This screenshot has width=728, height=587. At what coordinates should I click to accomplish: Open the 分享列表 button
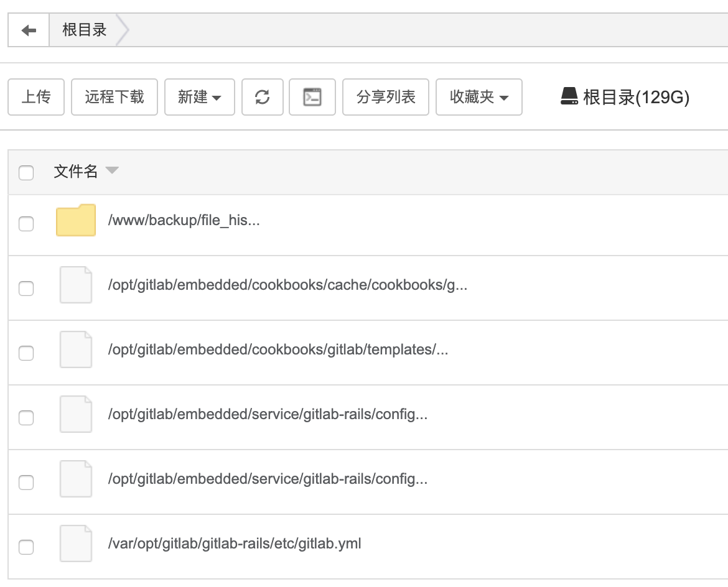click(386, 97)
